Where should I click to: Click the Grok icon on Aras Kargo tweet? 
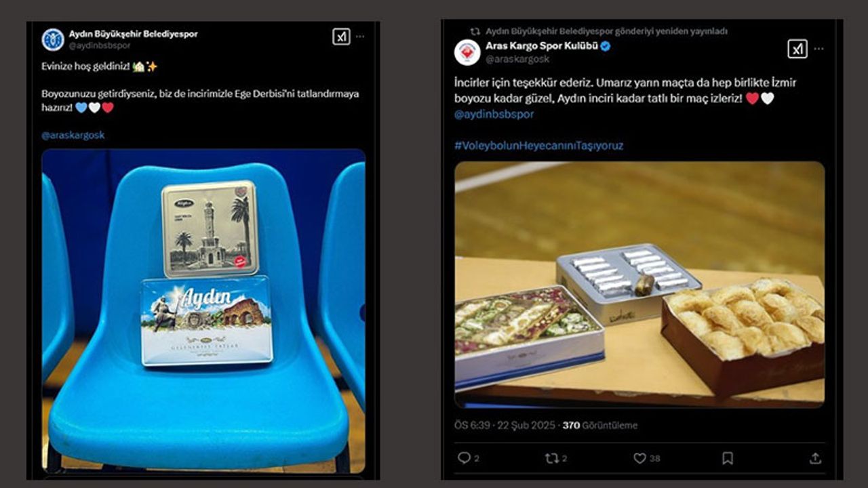797,49
